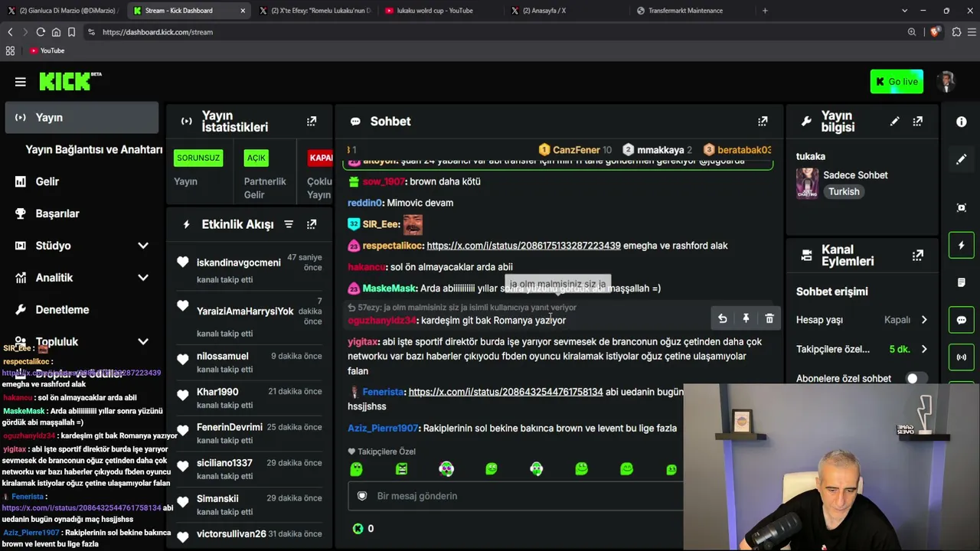Click the YouTube bookmark in the bookmarks bar

pos(47,51)
